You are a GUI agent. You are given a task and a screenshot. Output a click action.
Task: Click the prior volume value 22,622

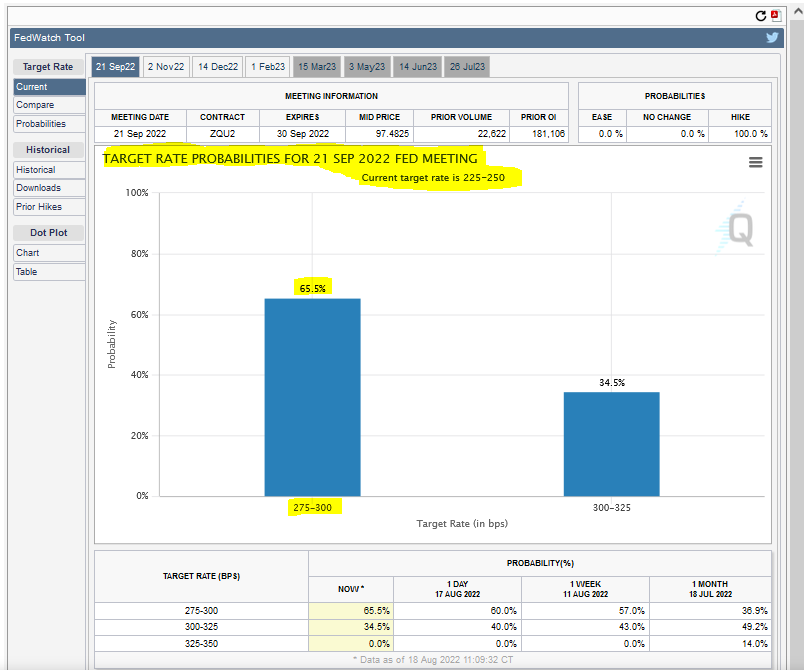pyautogui.click(x=492, y=134)
